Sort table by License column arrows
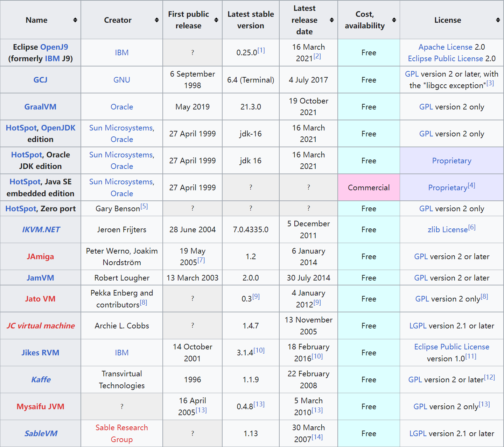The image size is (504, 447). (498, 20)
